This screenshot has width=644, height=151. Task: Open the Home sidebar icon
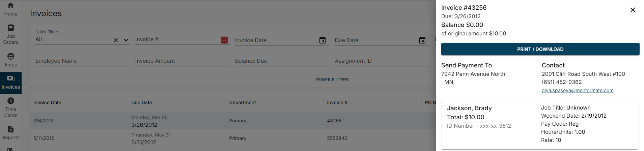click(x=11, y=9)
